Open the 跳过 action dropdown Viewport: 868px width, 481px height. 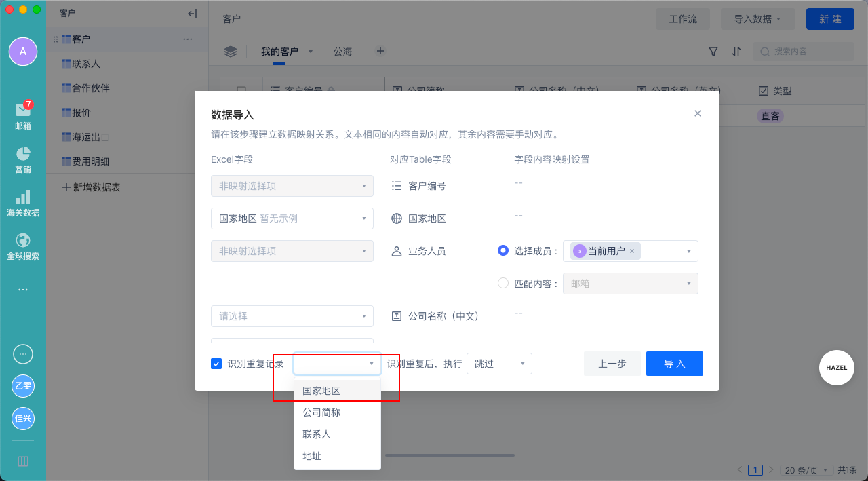click(x=499, y=364)
